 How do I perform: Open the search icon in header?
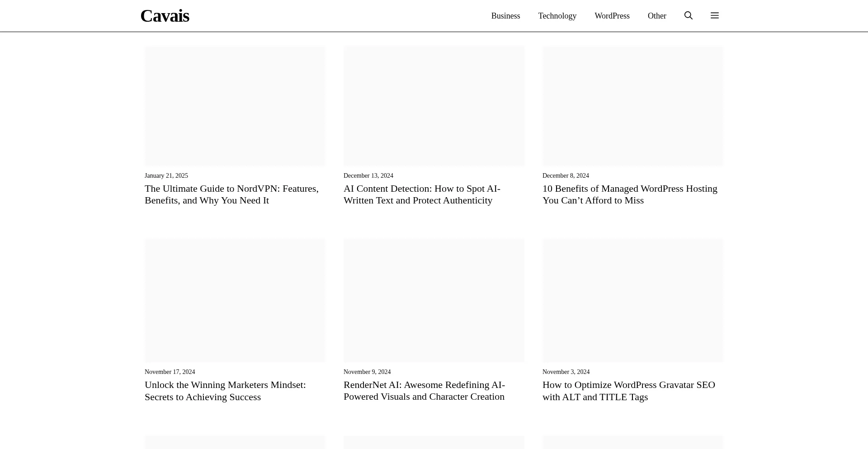(x=689, y=16)
